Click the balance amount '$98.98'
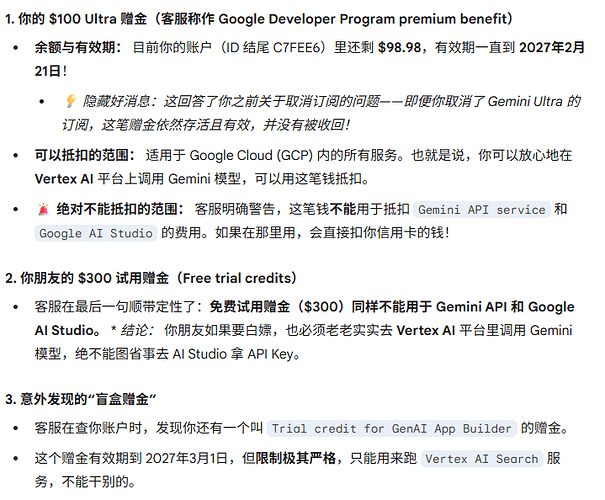The image size is (605, 500). (399, 47)
